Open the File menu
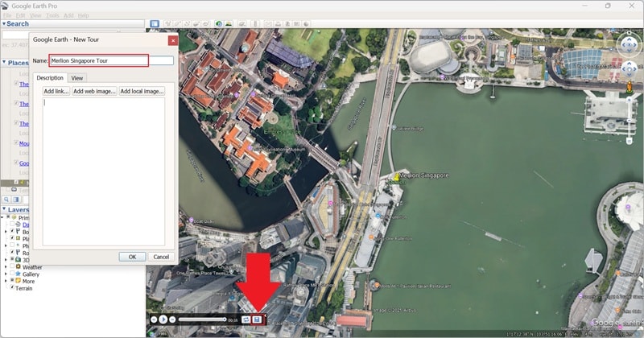Viewport: 644px width, 338px height. click(x=7, y=15)
